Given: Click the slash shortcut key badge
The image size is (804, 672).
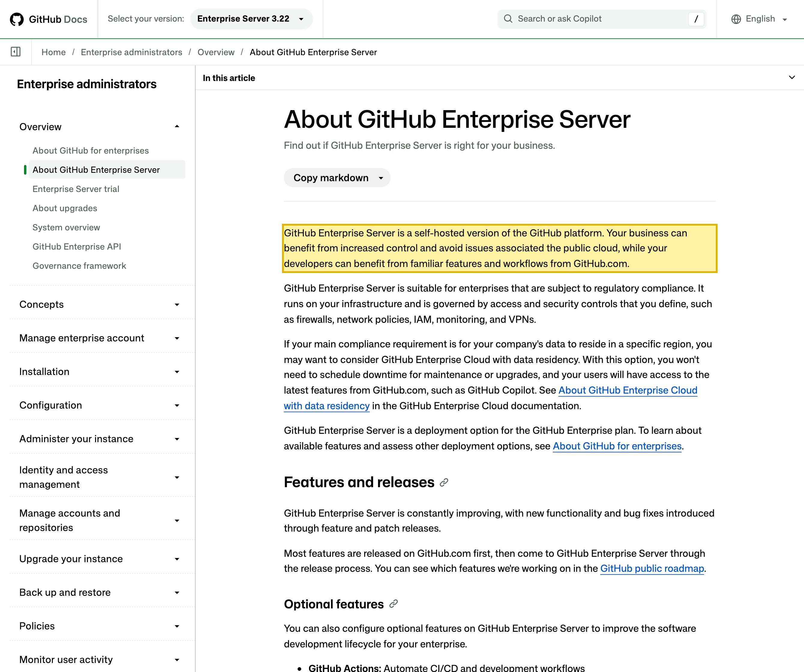Looking at the screenshot, I should (696, 19).
